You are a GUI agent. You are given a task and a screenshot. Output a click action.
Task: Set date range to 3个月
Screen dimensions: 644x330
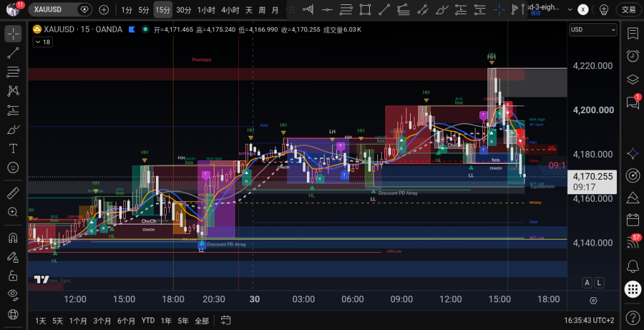[103, 321]
